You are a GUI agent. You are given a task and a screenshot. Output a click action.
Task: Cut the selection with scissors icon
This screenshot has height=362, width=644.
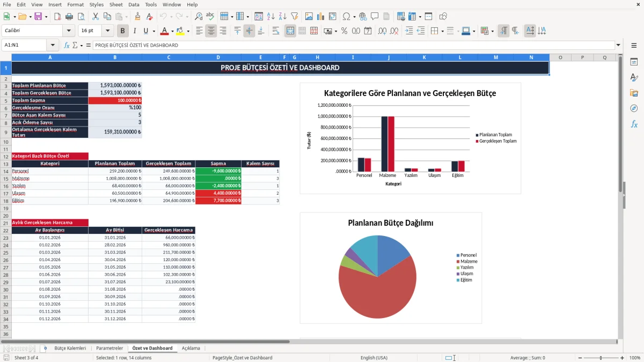coord(96,17)
